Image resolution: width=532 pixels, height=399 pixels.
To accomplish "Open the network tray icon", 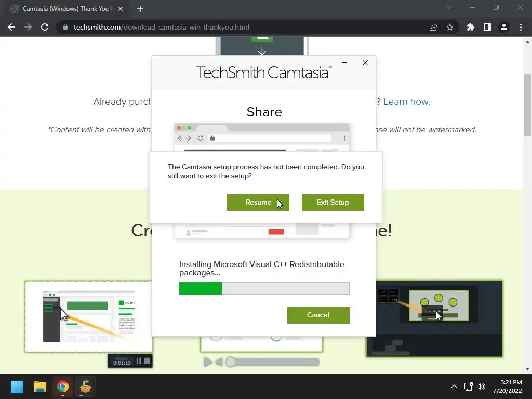I will tap(469, 387).
